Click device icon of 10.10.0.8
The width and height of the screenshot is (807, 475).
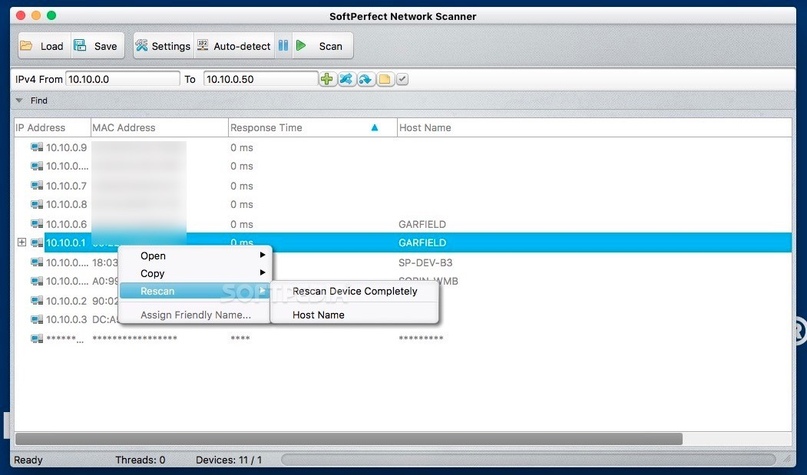point(37,205)
